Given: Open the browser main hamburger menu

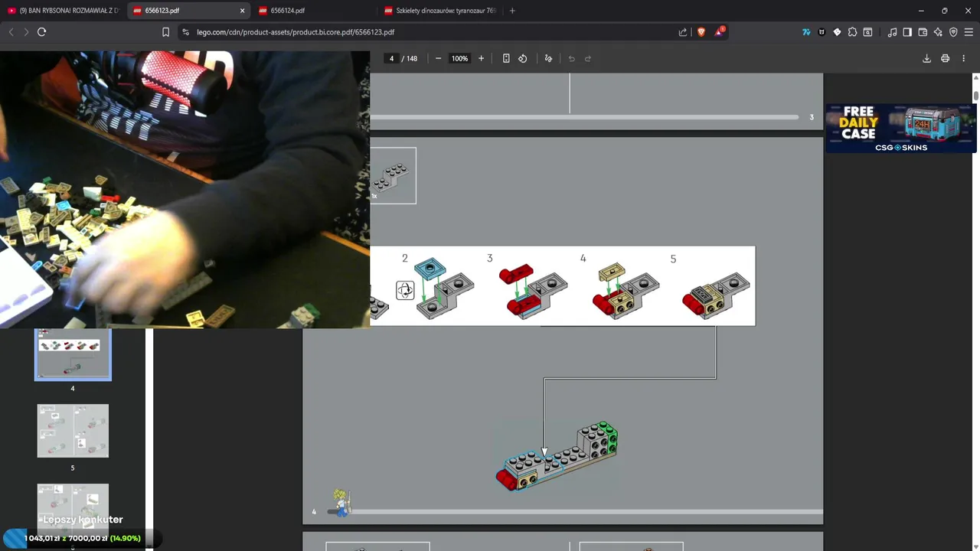Looking at the screenshot, I should click(x=969, y=32).
